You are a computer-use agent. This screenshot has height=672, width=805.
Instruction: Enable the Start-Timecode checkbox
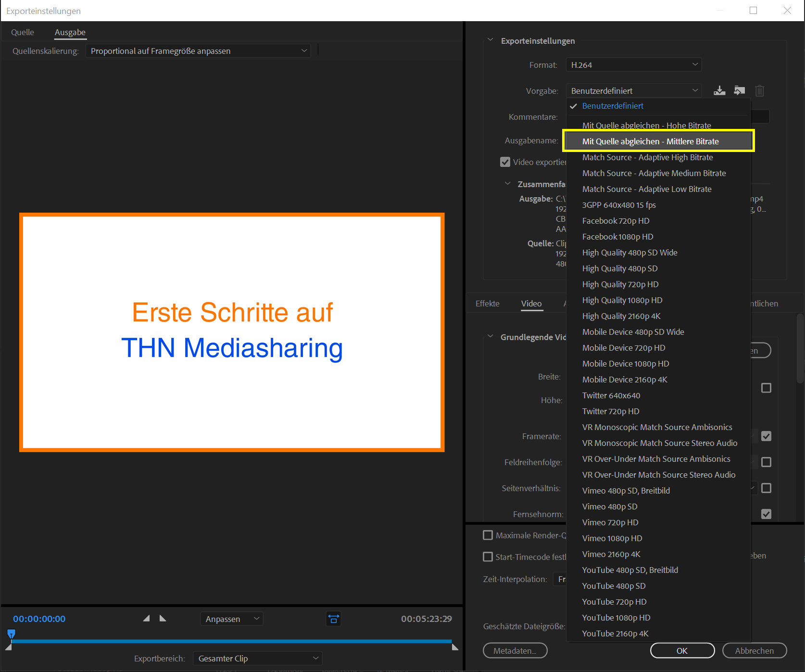[488, 557]
